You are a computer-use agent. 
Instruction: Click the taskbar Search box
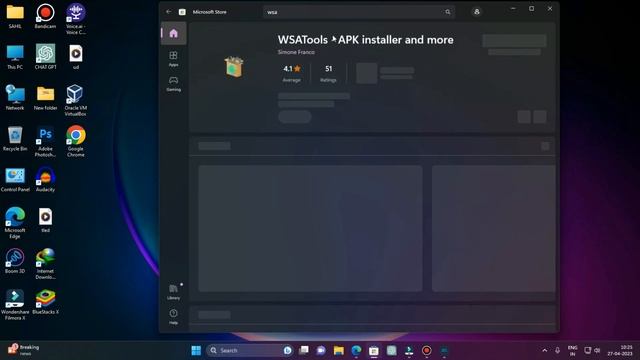tap(250, 350)
